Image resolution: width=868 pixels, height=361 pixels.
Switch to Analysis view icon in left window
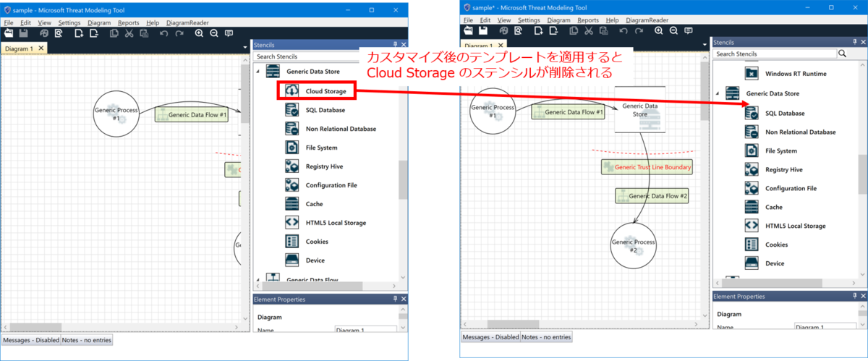(58, 33)
